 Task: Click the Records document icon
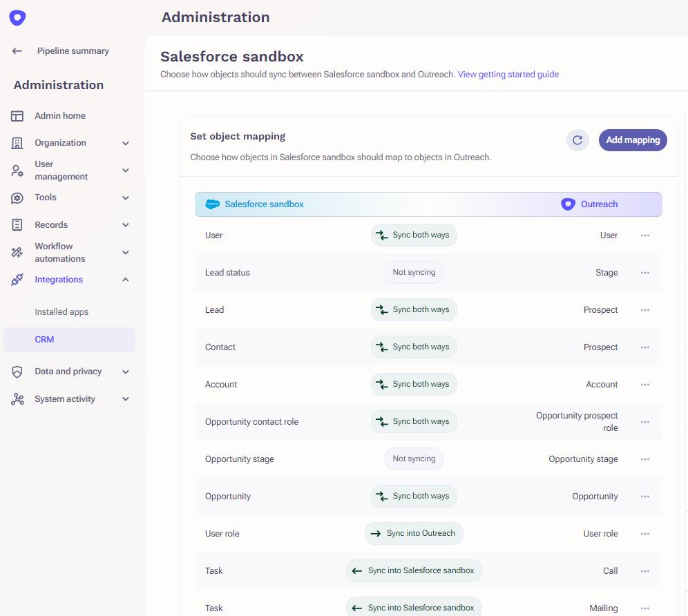17,225
